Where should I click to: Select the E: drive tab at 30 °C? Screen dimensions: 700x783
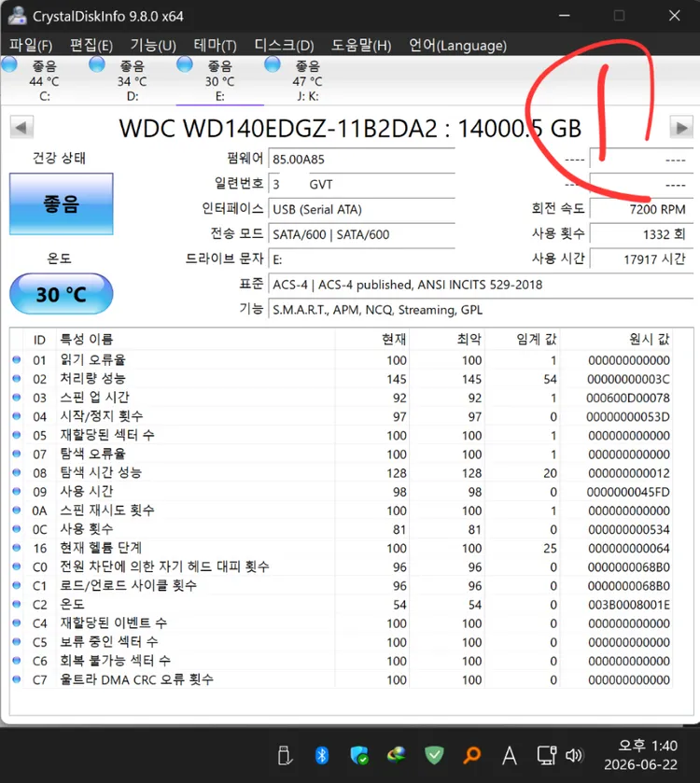click(219, 80)
